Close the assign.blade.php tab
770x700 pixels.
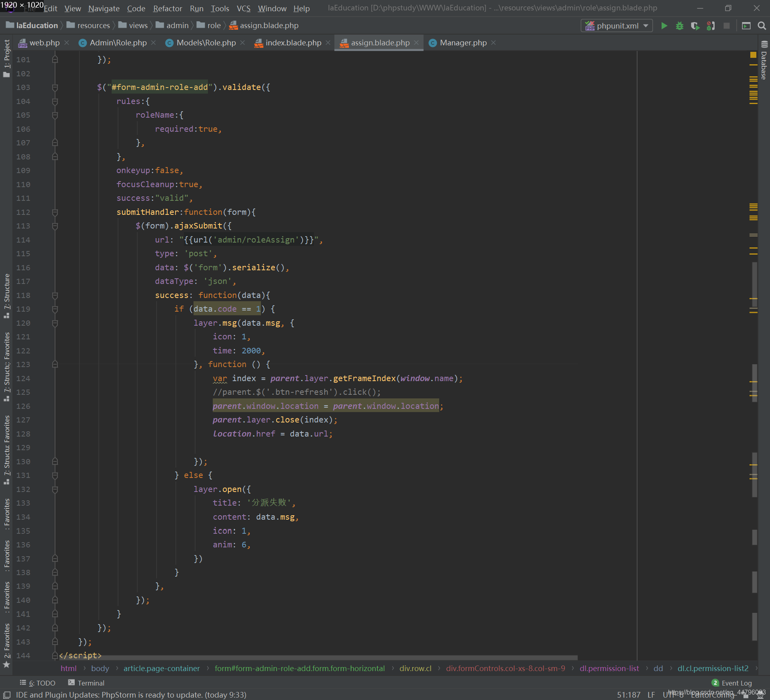[416, 43]
